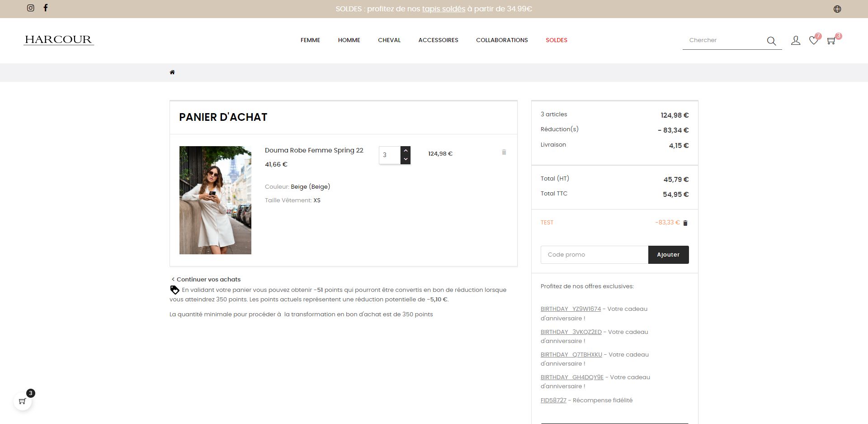This screenshot has width=868, height=424.
Task: Click the PANIER D'ACHAT heading
Action: point(223,117)
